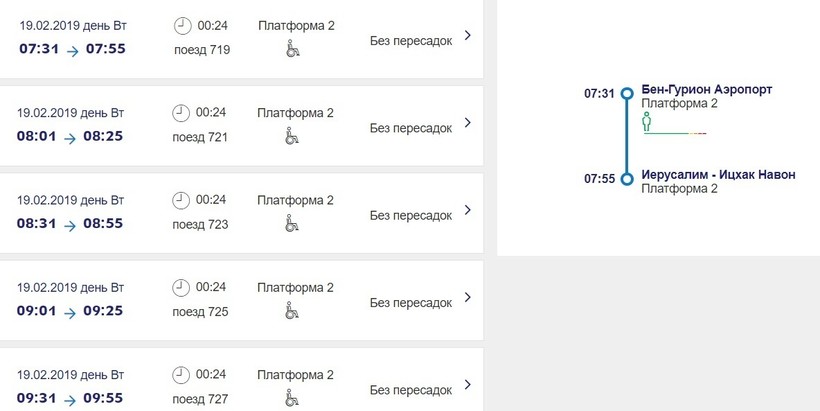820x411 pixels.
Task: Click the green passenger occupancy icon
Action: click(x=647, y=121)
